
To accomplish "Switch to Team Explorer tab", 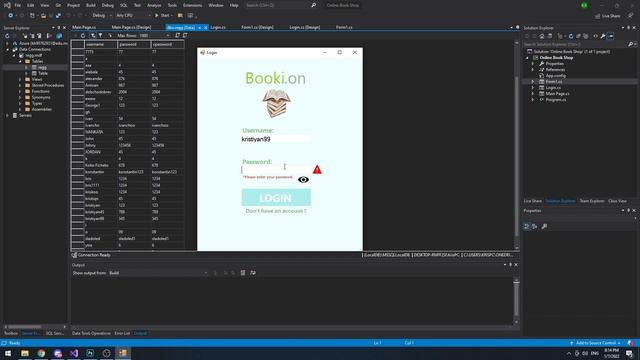I will (x=592, y=201).
